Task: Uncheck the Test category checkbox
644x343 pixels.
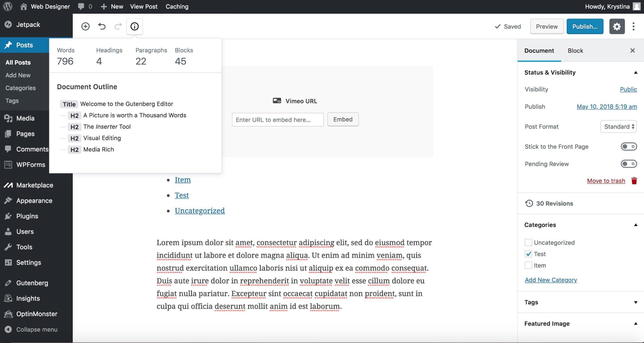Action: [x=528, y=254]
